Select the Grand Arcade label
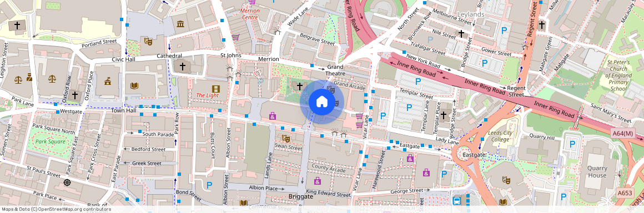The height and width of the screenshot is (213, 644). pos(349,85)
